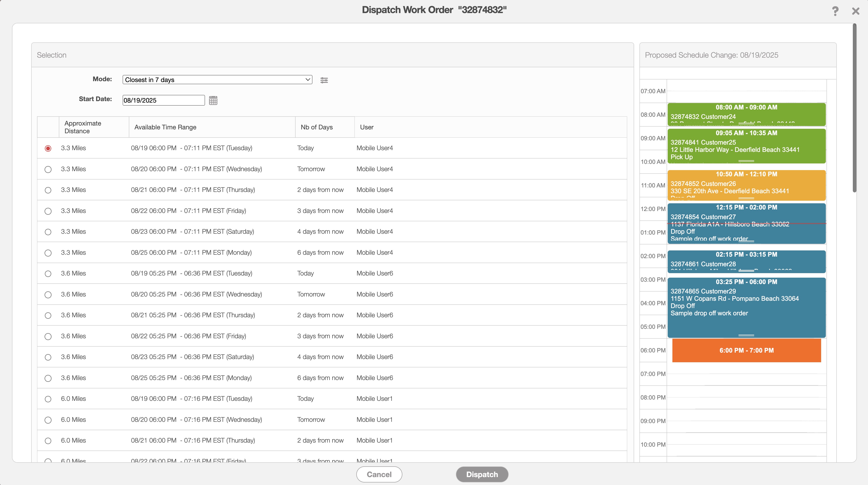This screenshot has width=868, height=485.
Task: Open the Mode dropdown Closest in 7 days
Action: coord(217,80)
